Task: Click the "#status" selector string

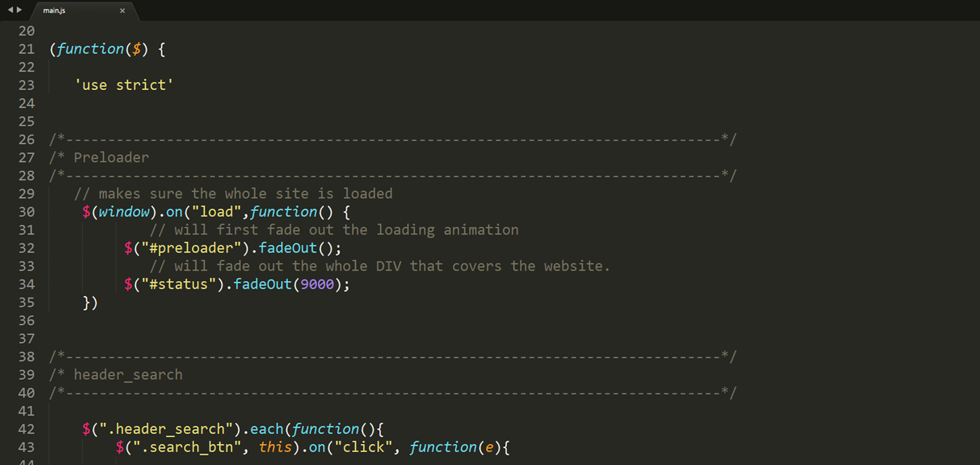Action: coord(179,285)
